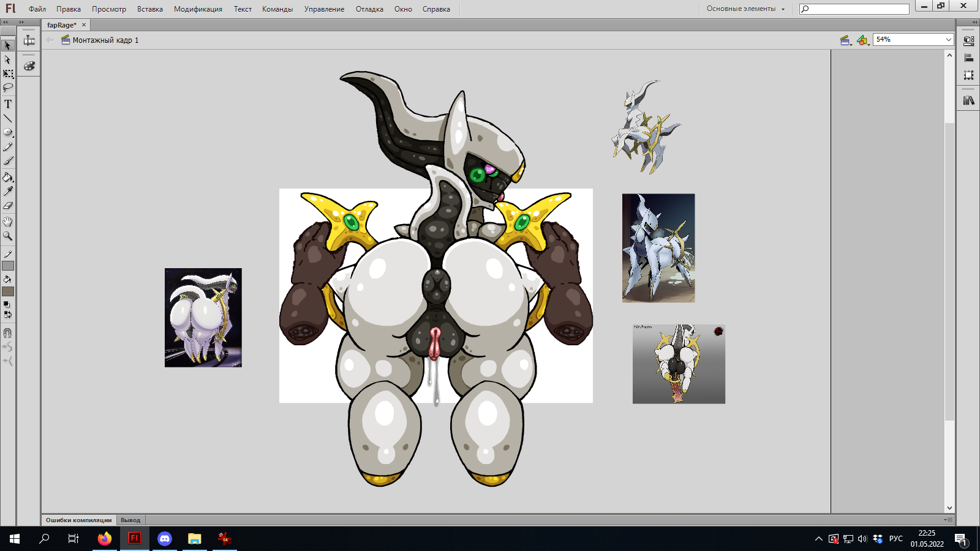Open the taskbar clock and date
Image resolution: width=980 pixels, height=551 pixels.
(927, 539)
